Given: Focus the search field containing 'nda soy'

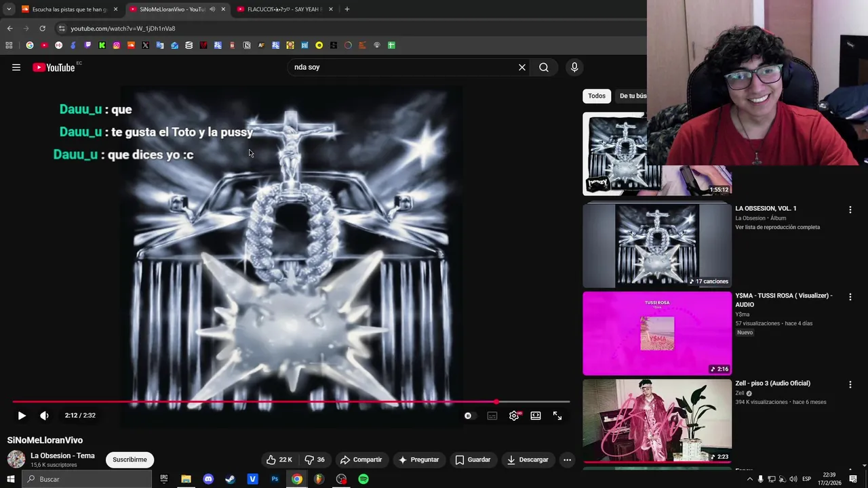Looking at the screenshot, I should click(400, 67).
